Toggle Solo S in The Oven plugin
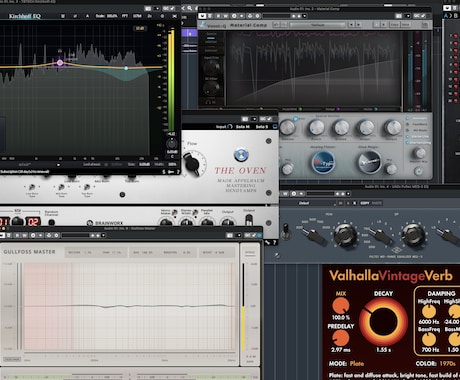 click(x=262, y=127)
